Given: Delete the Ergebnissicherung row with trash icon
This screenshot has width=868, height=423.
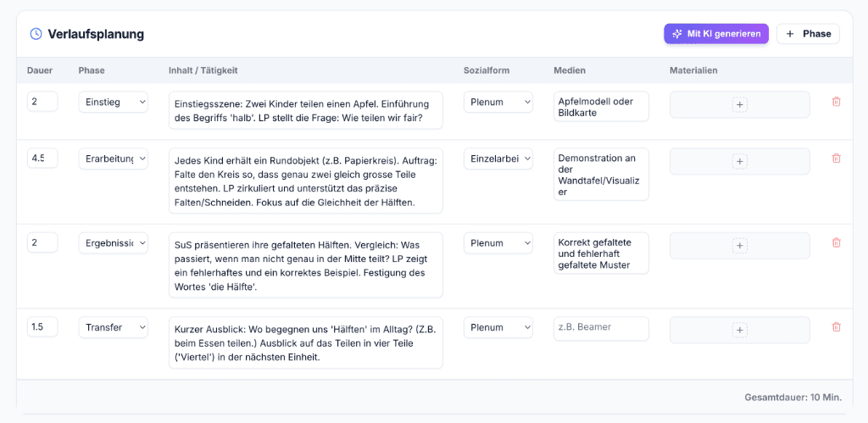Looking at the screenshot, I should point(837,242).
